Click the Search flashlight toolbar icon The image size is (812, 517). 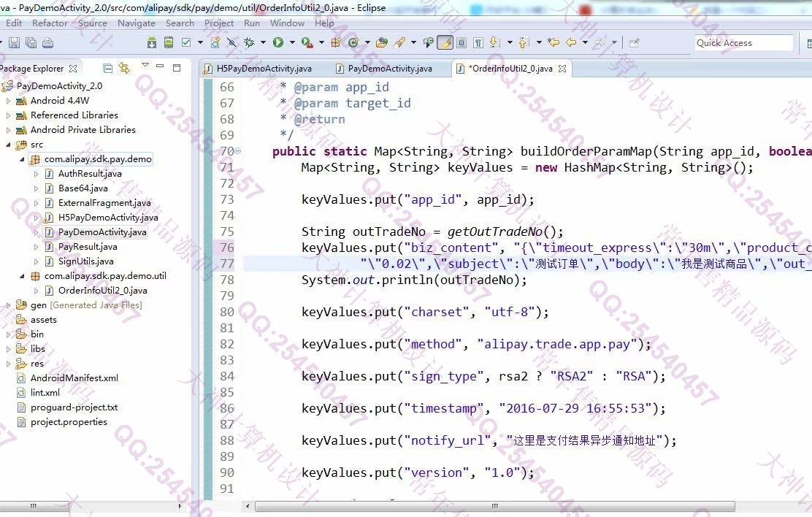[x=399, y=43]
